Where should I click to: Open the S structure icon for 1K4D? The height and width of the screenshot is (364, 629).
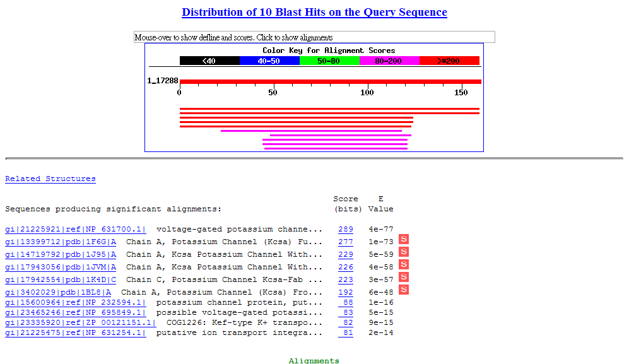(404, 277)
